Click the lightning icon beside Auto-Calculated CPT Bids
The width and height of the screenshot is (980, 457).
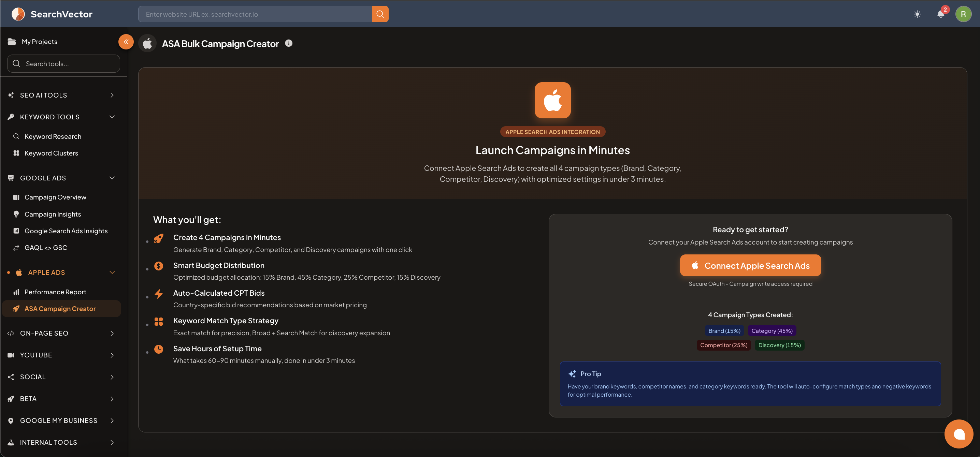(159, 294)
